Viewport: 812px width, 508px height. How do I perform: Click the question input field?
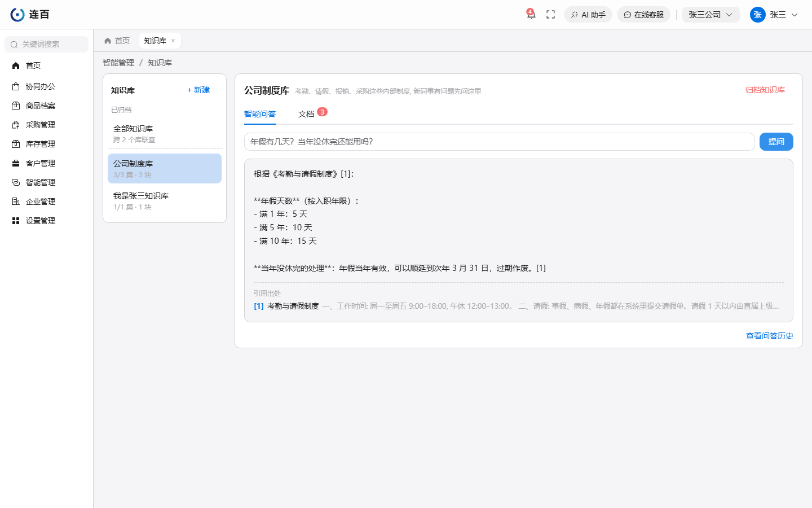click(x=499, y=142)
